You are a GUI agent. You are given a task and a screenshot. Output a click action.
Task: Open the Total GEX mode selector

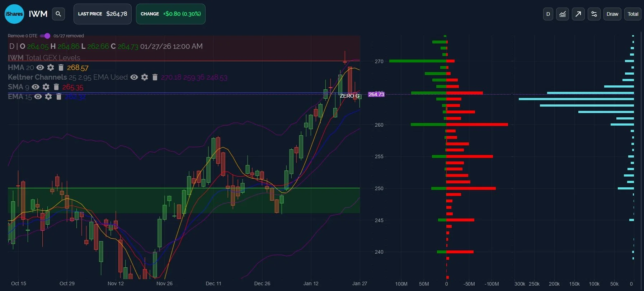[633, 14]
